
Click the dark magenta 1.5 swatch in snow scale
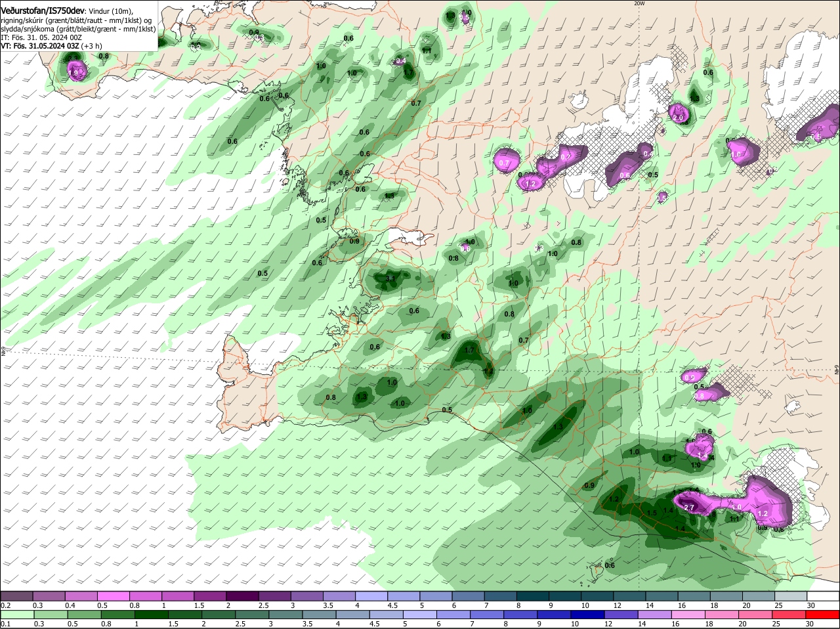coord(211,596)
